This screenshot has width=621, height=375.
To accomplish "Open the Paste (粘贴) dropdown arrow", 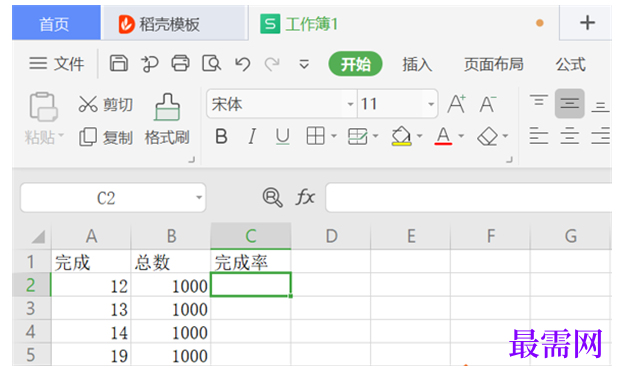I will click(x=61, y=135).
